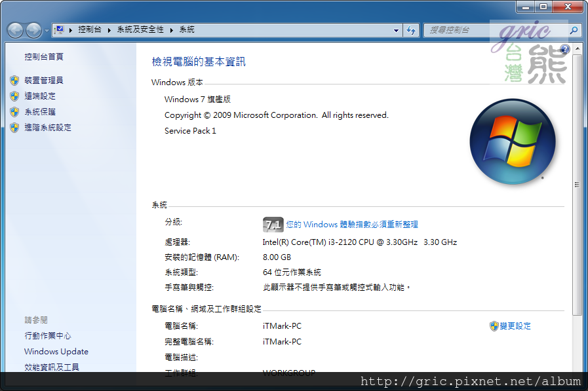Open the 系統及安全性 breadcrumb

coord(140,29)
